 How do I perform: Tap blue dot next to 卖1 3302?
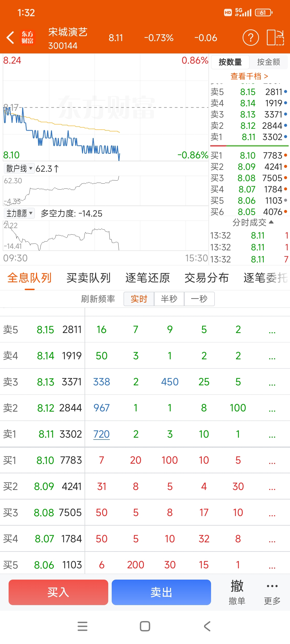[285, 137]
